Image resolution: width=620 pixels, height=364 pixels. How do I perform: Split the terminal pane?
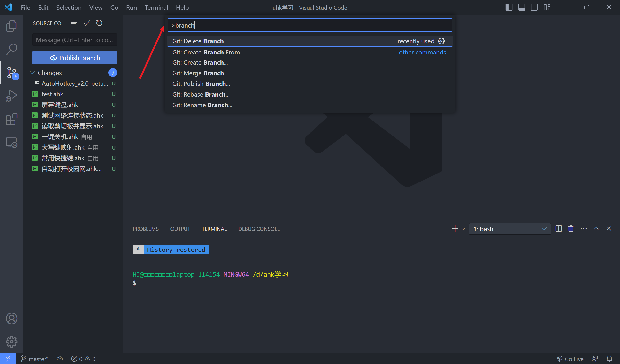(558, 229)
